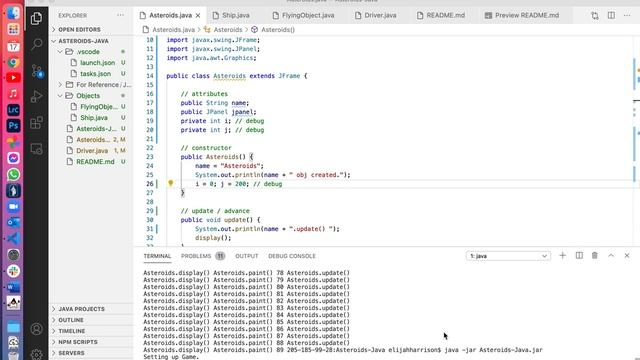Click 'public void update()' on line 30

[220, 220]
